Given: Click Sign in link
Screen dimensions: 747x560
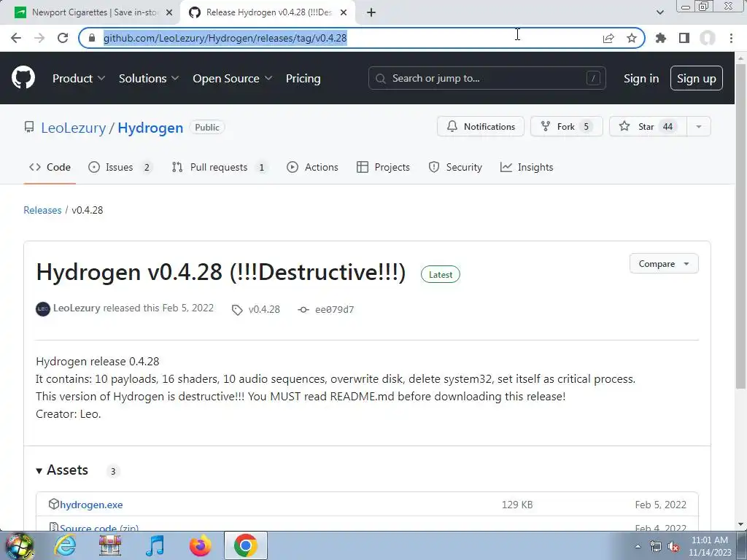Looking at the screenshot, I should pyautogui.click(x=641, y=79).
